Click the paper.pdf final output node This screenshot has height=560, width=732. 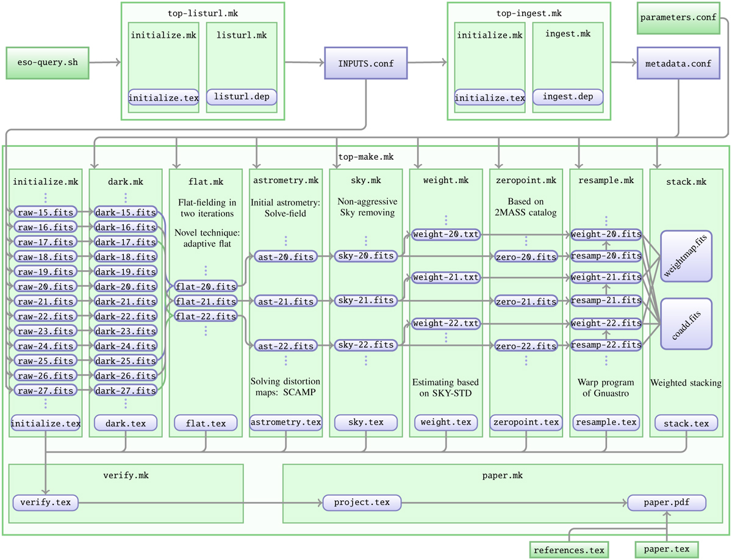pyautogui.click(x=667, y=502)
